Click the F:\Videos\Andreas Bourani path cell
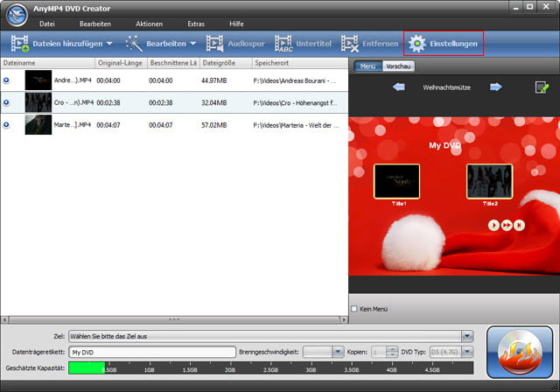The image size is (560, 392). tap(295, 80)
